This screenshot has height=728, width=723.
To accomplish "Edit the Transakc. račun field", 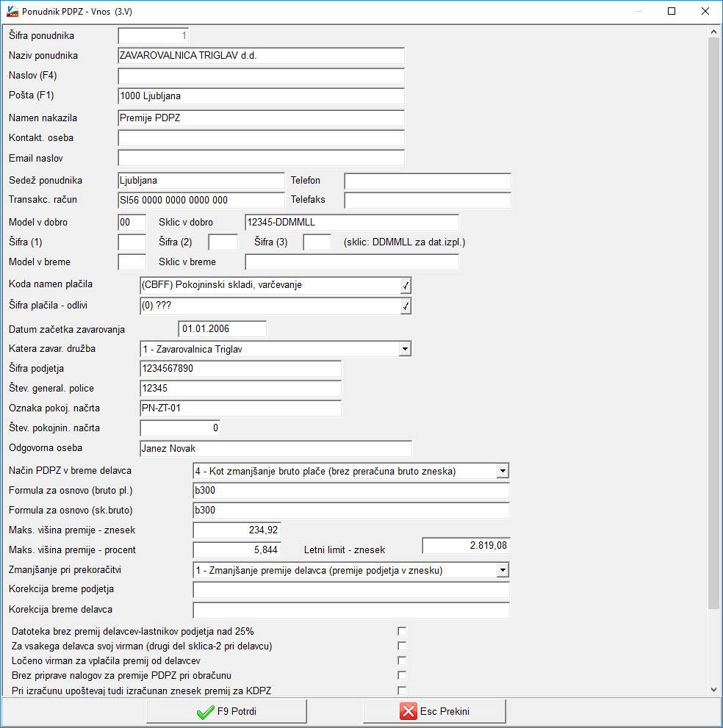I will (x=201, y=200).
